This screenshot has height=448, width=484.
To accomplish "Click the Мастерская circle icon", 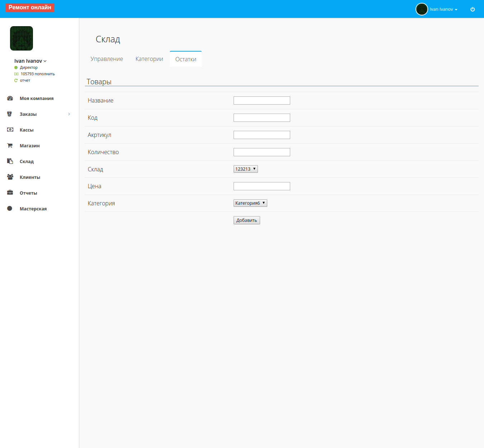I will (10, 209).
